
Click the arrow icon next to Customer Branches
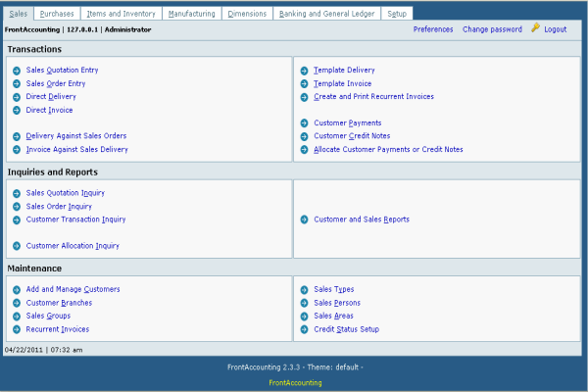coord(17,303)
